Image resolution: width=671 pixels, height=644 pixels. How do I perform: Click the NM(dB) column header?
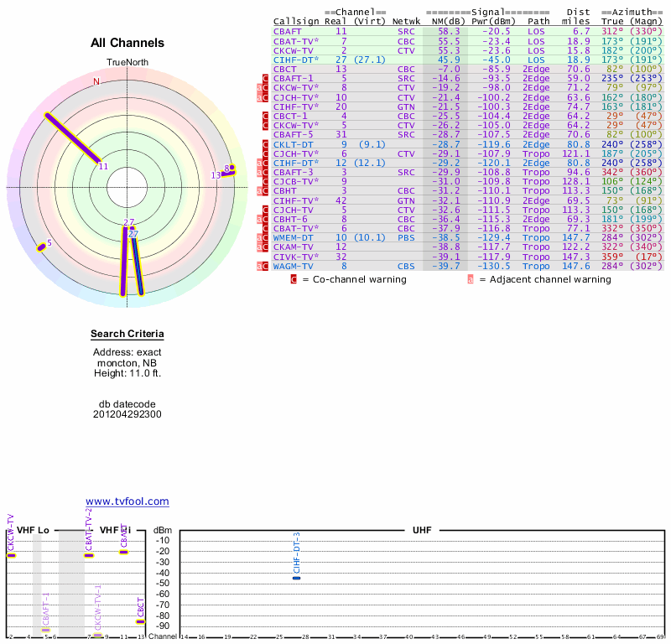(x=442, y=21)
